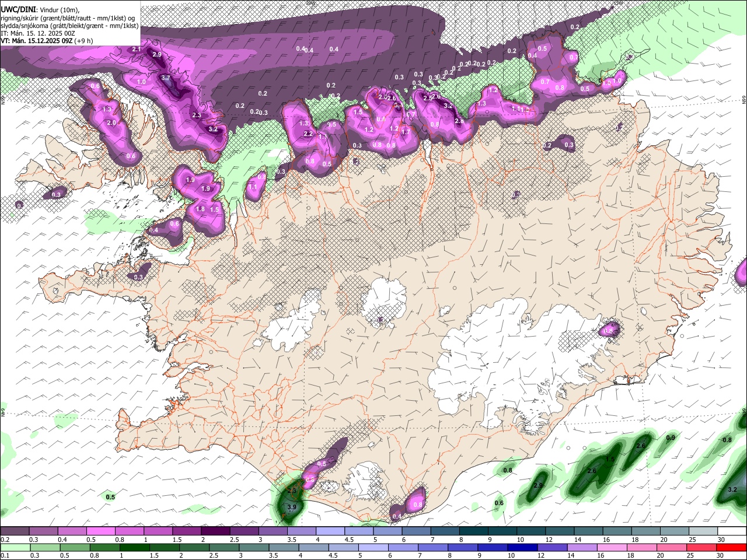
Task: Select white swatch above 30 in top legend row
Action: pos(732,531)
